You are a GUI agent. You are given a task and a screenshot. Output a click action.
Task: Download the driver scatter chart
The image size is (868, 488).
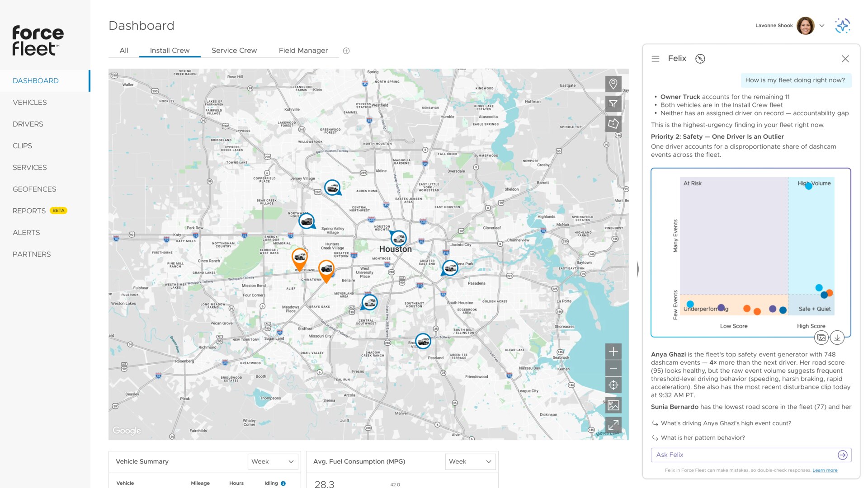[x=837, y=338]
